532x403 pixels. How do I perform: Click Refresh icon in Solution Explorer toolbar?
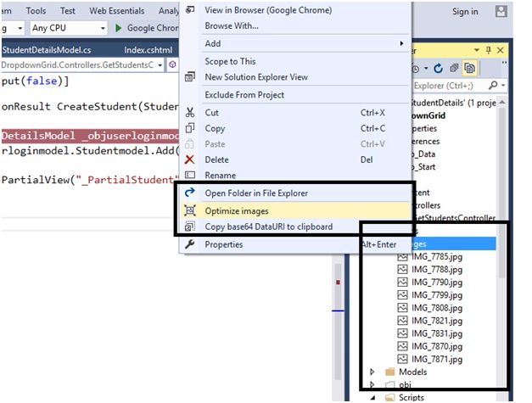439,68
